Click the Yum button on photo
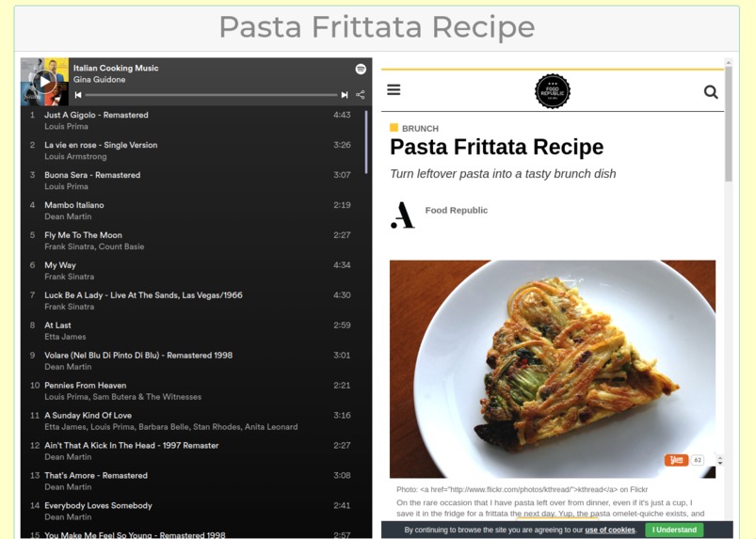The height and width of the screenshot is (539, 756). point(677,460)
